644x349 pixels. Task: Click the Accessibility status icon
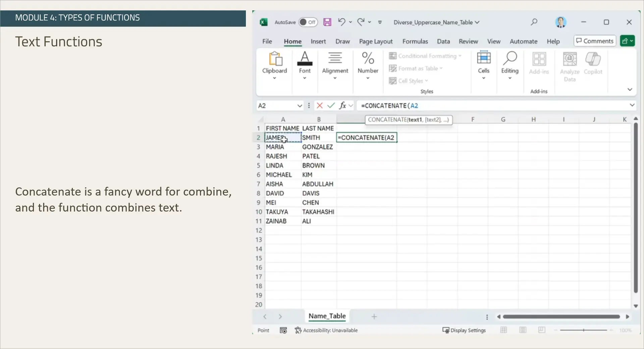298,331
